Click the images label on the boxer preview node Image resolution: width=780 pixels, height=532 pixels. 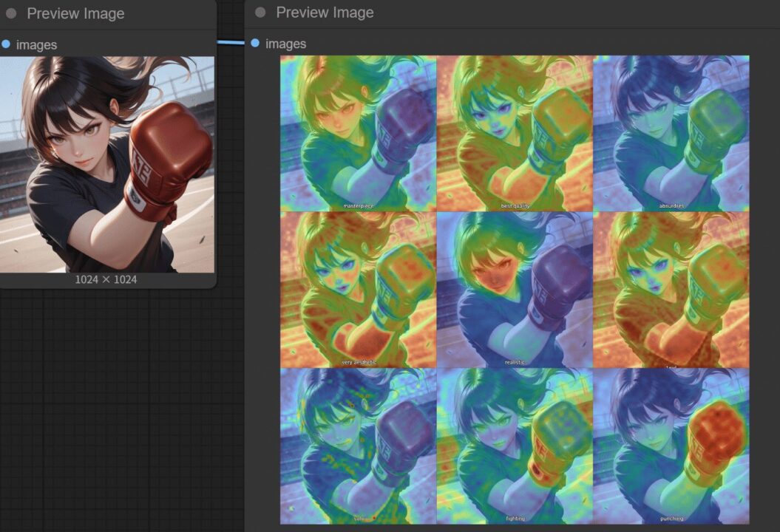click(x=37, y=45)
